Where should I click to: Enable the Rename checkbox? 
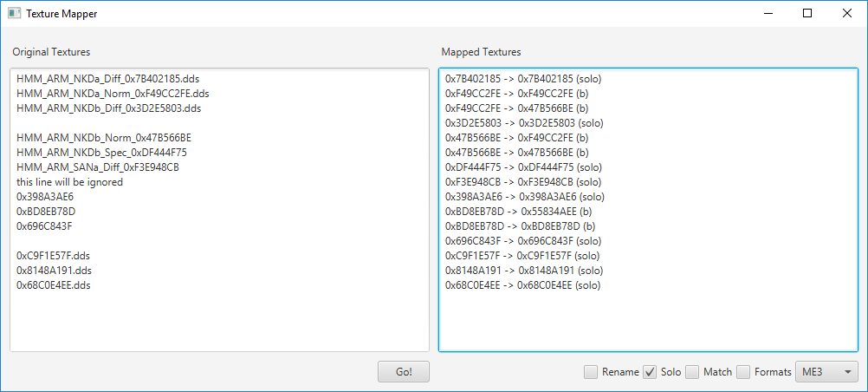(x=591, y=372)
